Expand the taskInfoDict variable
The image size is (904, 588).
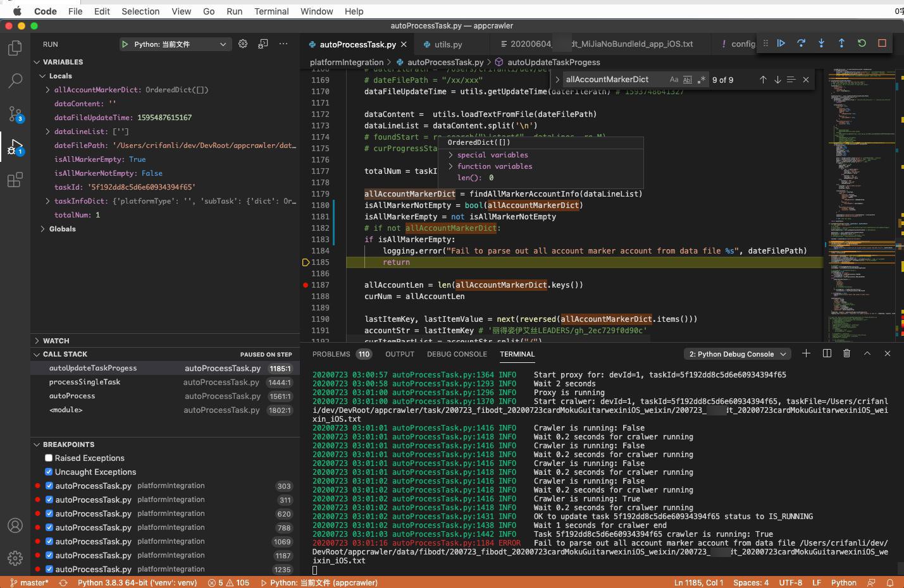click(47, 201)
